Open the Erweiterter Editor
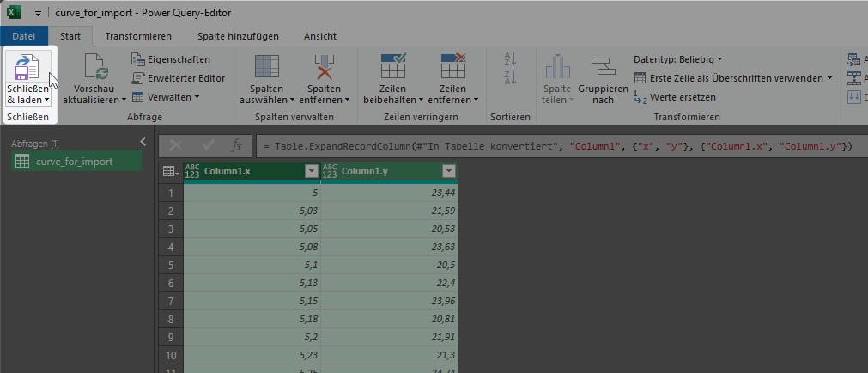Image resolution: width=868 pixels, height=373 pixels. pos(179,78)
